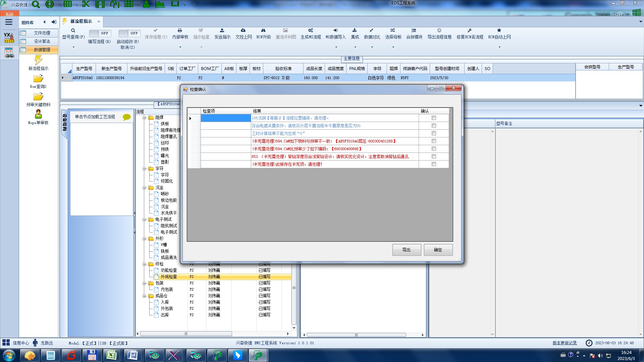Click the 型号查询 search icon
The height and width of the screenshot is (362, 644).
click(x=73, y=31)
